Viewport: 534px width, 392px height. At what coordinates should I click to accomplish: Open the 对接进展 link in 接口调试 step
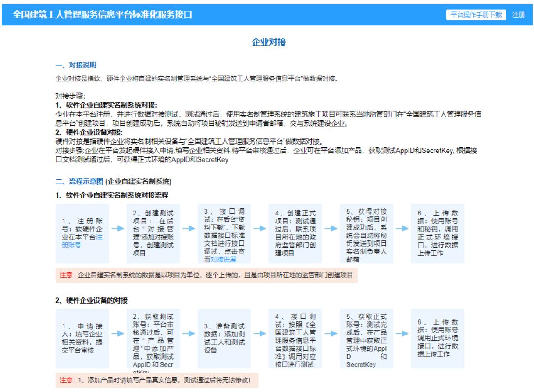(224, 259)
